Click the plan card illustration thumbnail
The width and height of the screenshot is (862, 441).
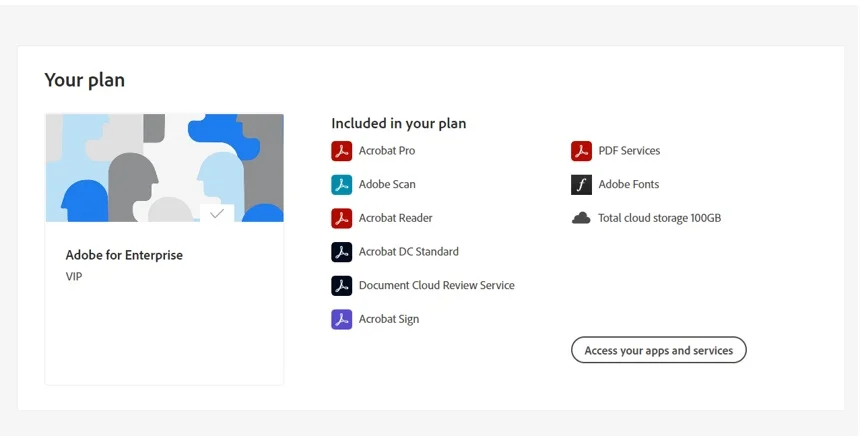[x=164, y=168]
